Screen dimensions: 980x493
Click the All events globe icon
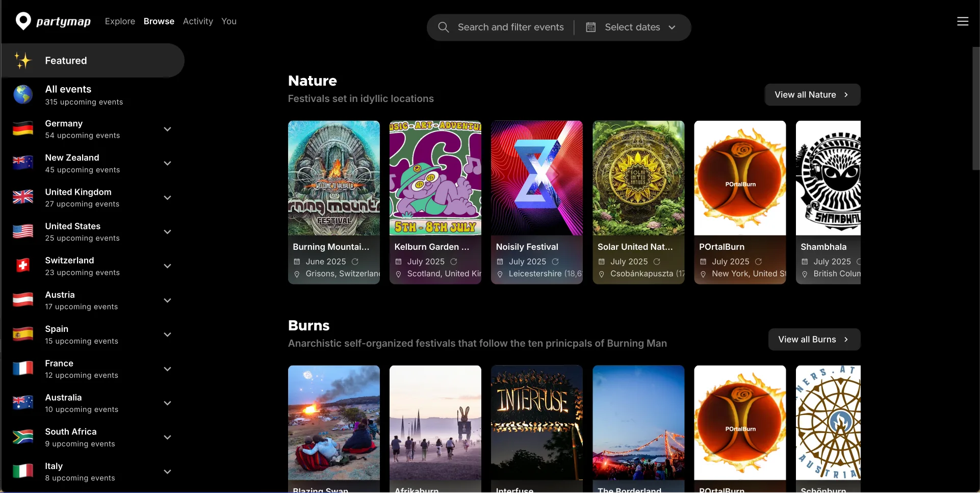[x=23, y=95]
